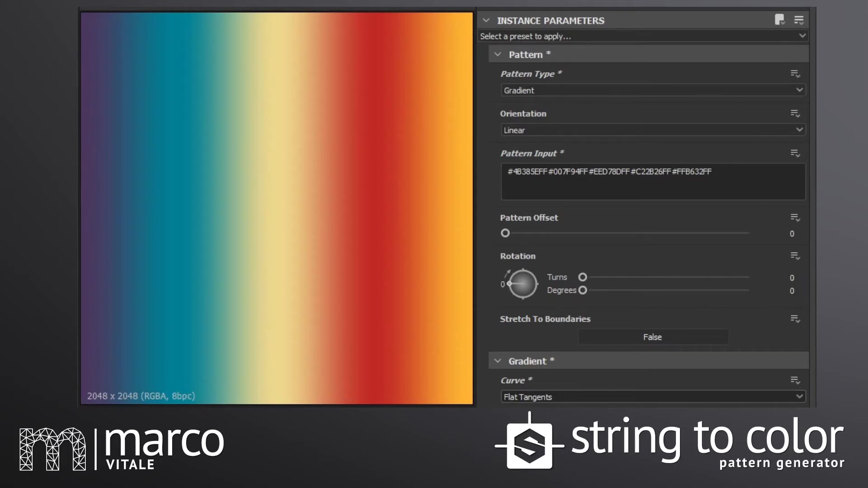Image resolution: width=868 pixels, height=488 pixels.
Task: Click the Pattern Offset value field
Action: tap(792, 234)
